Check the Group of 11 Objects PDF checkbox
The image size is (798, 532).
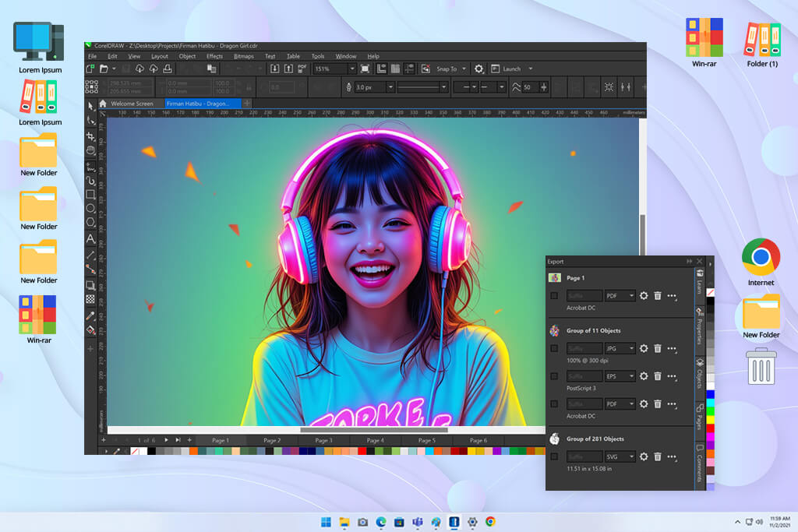tap(554, 403)
